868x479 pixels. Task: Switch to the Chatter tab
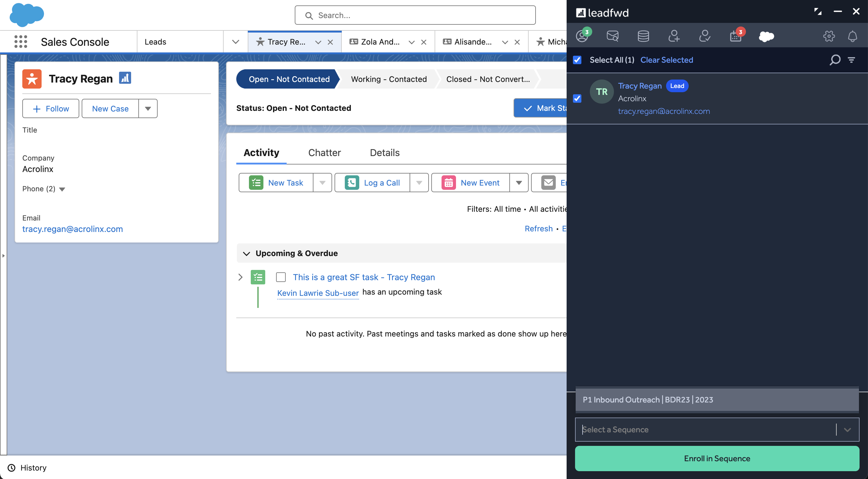[x=325, y=153]
